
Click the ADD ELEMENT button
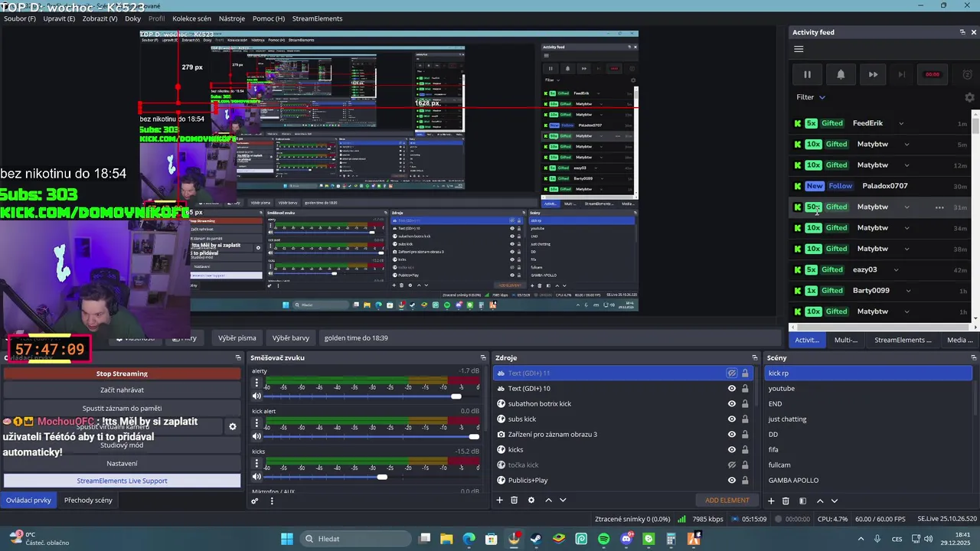click(727, 500)
